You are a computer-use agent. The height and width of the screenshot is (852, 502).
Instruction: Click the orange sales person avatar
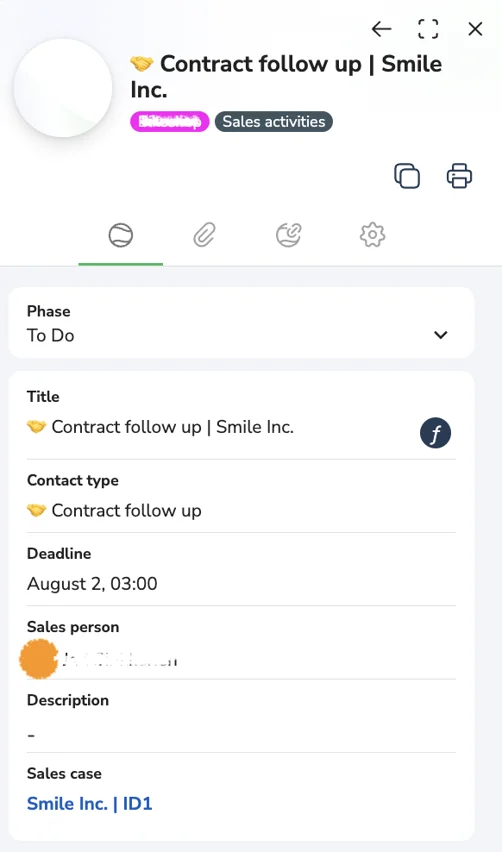coord(39,659)
